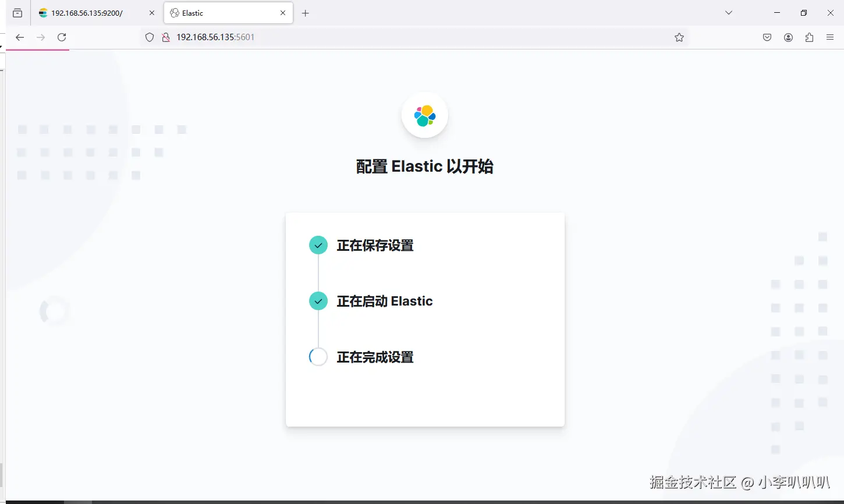Switch to the 192.168.56.135:9200/ tab
This screenshot has height=504, width=844.
98,13
